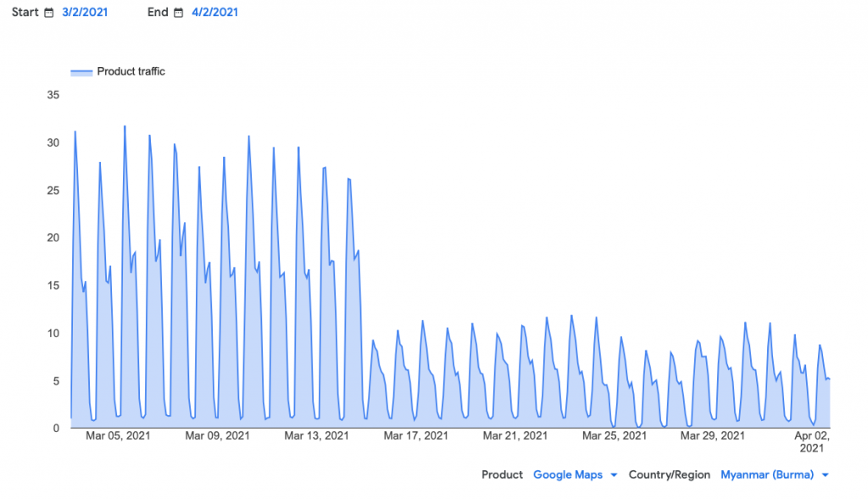Viewport: 868px width, 499px height.
Task: Open the Myanmar (Burma) region dropdown
Action: click(766, 475)
